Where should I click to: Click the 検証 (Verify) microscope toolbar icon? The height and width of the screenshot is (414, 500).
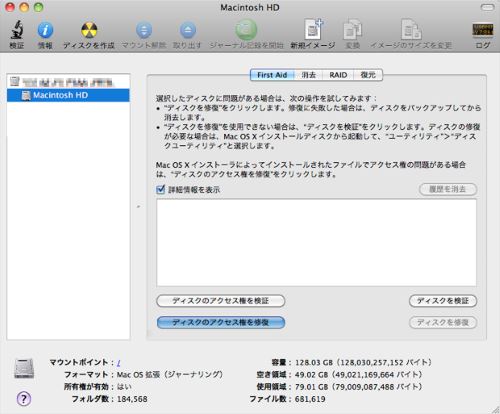pyautogui.click(x=16, y=30)
